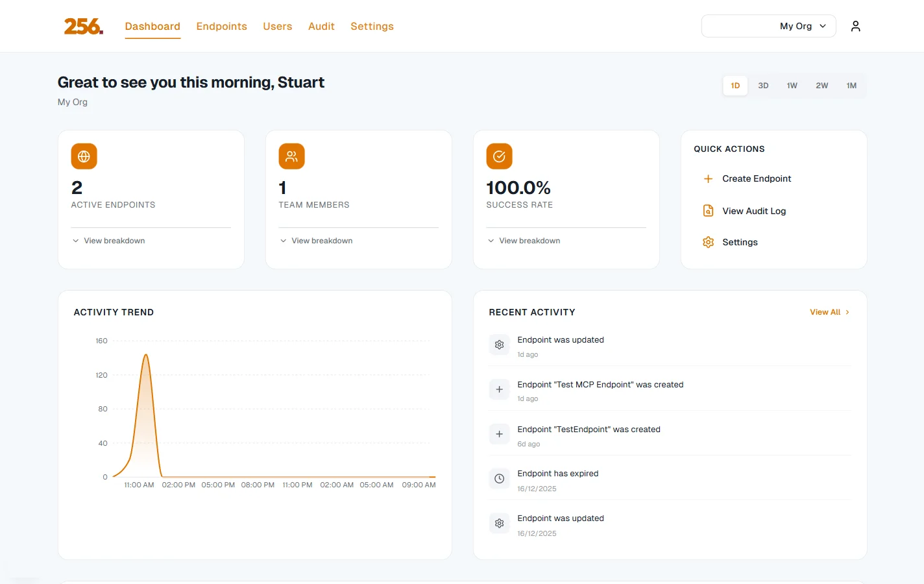The width and height of the screenshot is (924, 584).
Task: Click the plus icon next to Create Endpoint
Action: [x=708, y=178]
